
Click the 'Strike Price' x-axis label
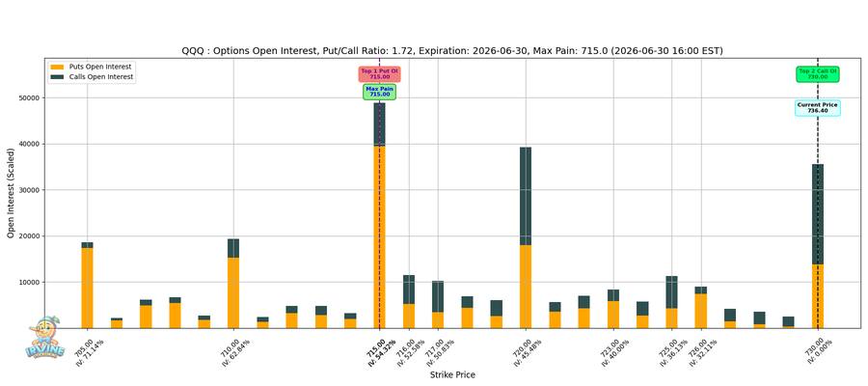pos(452,375)
